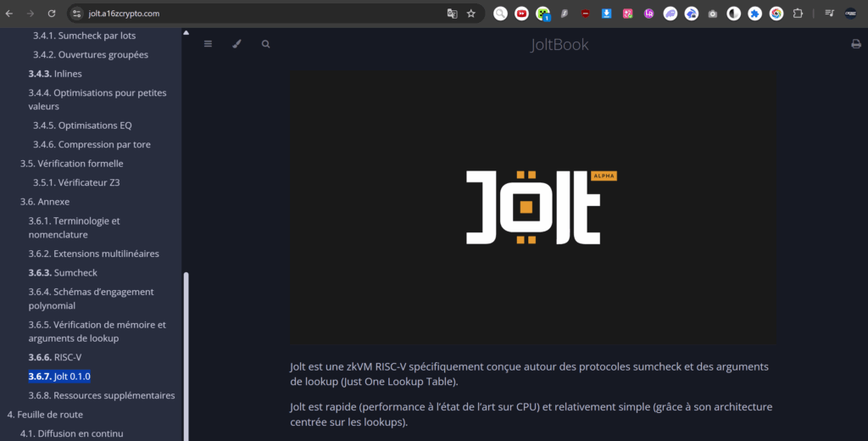The image size is (868, 441).
Task: Open the theme picker paintbrush icon
Action: [237, 44]
